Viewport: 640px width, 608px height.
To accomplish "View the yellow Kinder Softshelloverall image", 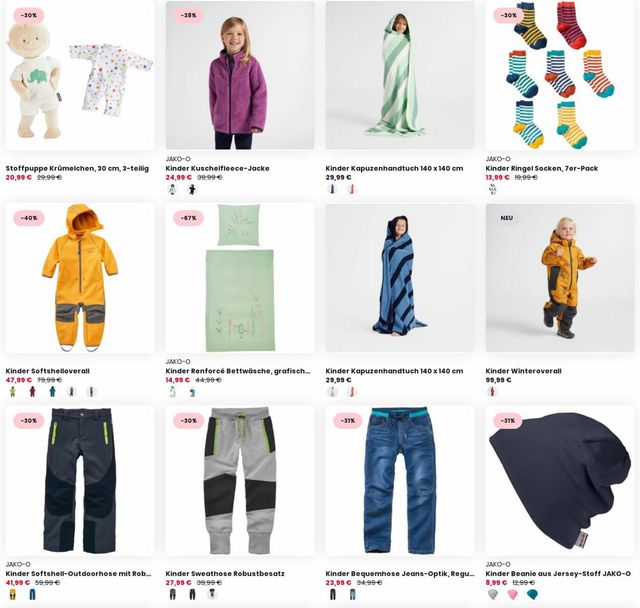I will tap(80, 278).
